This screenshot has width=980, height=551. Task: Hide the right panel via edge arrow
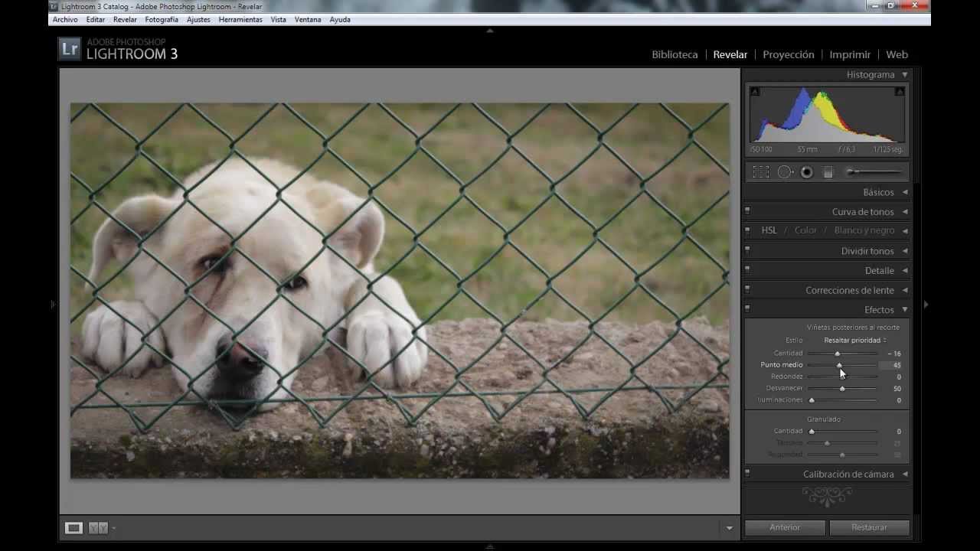pyautogui.click(x=926, y=305)
